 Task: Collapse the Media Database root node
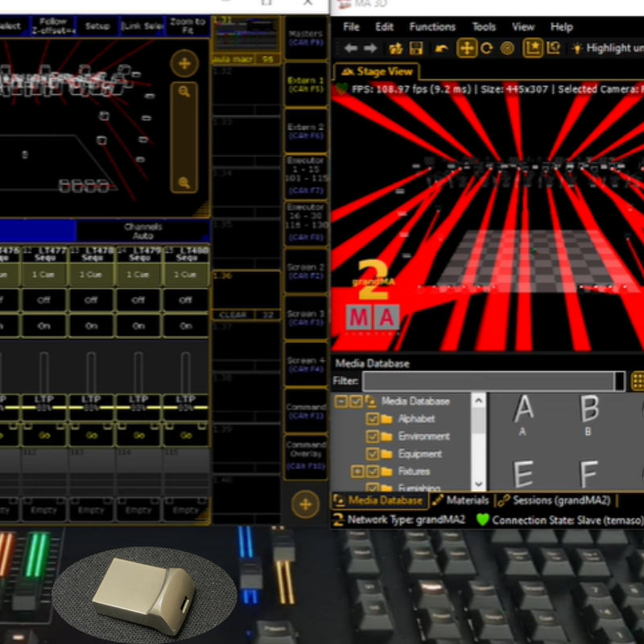[341, 401]
